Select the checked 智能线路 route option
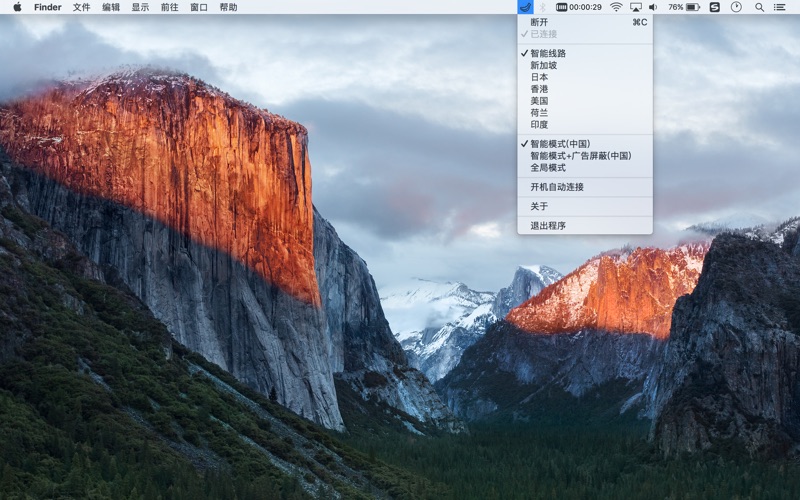Viewport: 800px width, 500px height. (x=548, y=53)
